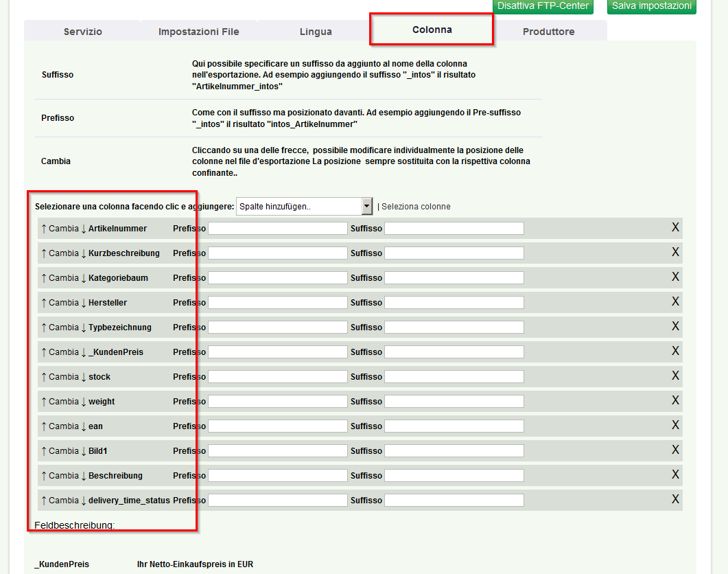This screenshot has height=574, width=728.
Task: Focus Suffisso field for weight
Action: coord(454,401)
